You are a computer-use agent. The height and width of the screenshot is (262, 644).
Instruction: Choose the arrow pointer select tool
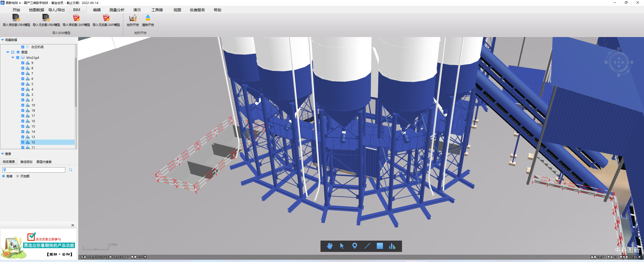(342, 246)
